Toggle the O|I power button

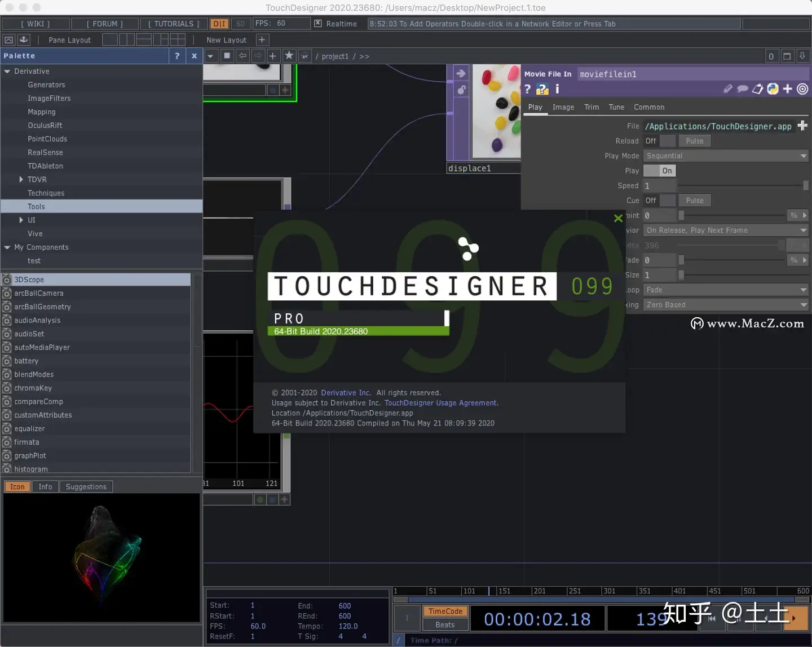tap(219, 24)
